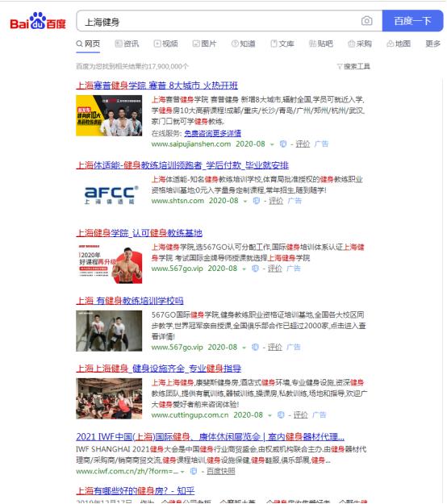Visit www.cuttingup.com.cn URL
This screenshot has height=504, width=447.
[x=190, y=415]
